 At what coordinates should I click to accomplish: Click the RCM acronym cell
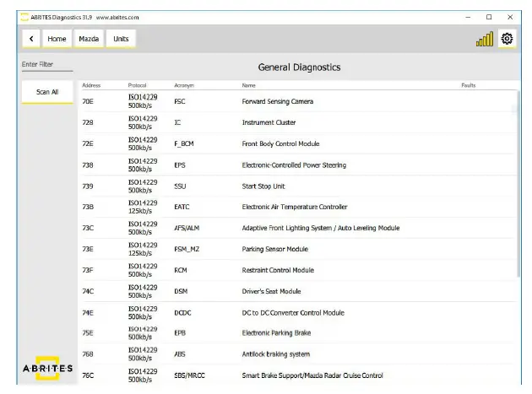181,270
